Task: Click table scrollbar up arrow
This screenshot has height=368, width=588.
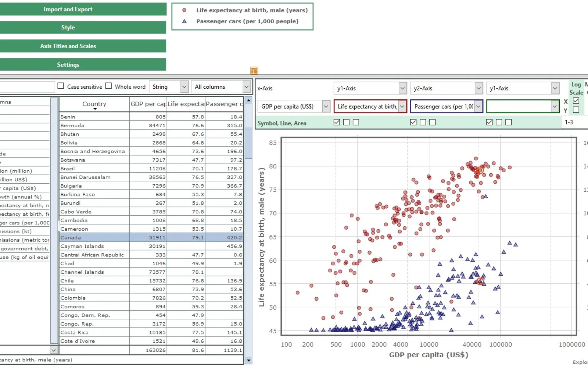Action: pos(248,100)
